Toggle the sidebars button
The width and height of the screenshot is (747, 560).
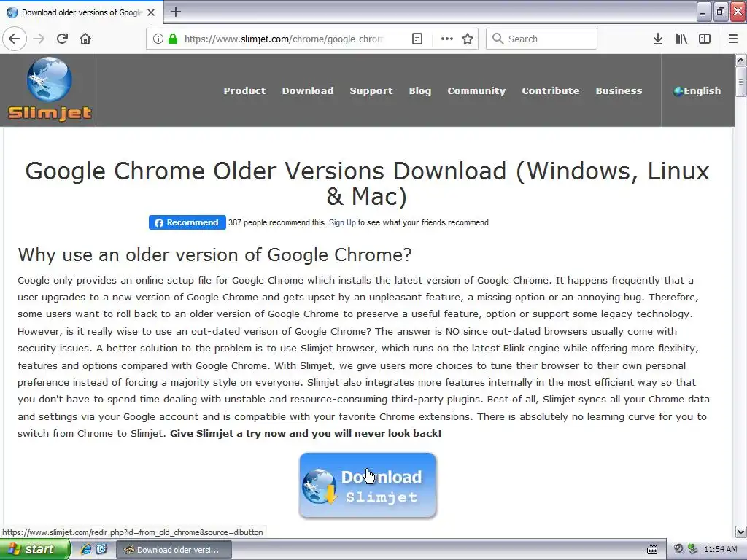705,39
